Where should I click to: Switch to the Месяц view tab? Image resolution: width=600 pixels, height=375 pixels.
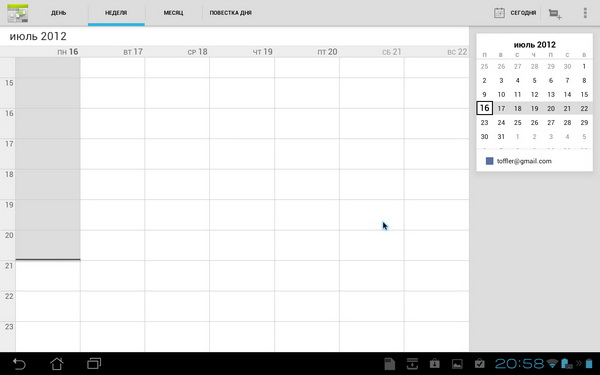[173, 13]
